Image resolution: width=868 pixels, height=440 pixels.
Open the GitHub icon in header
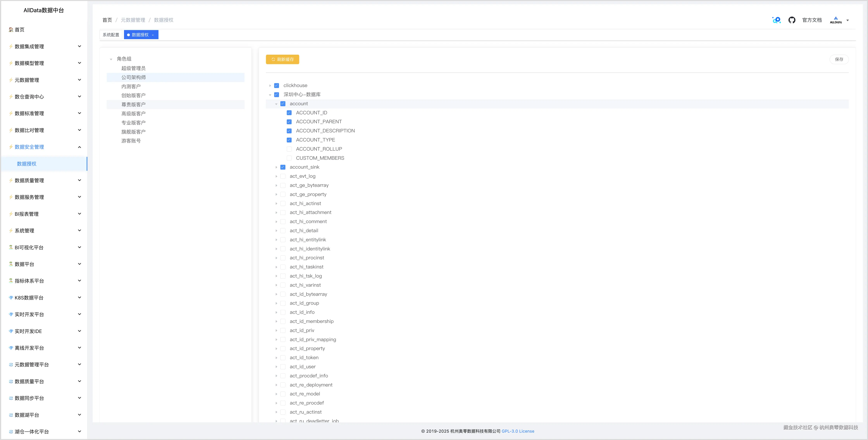792,20
